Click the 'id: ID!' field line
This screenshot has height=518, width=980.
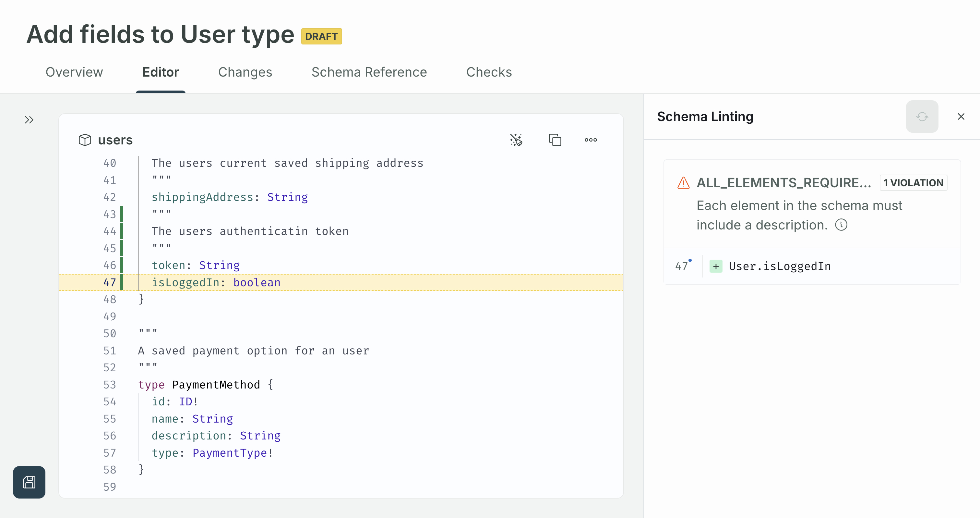pyautogui.click(x=175, y=401)
